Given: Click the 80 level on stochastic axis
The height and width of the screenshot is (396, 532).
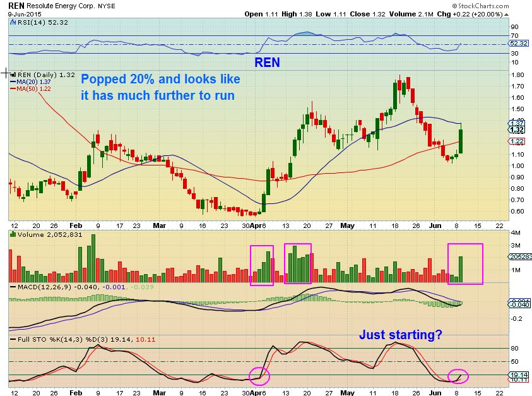Looking at the screenshot, I should (x=514, y=349).
